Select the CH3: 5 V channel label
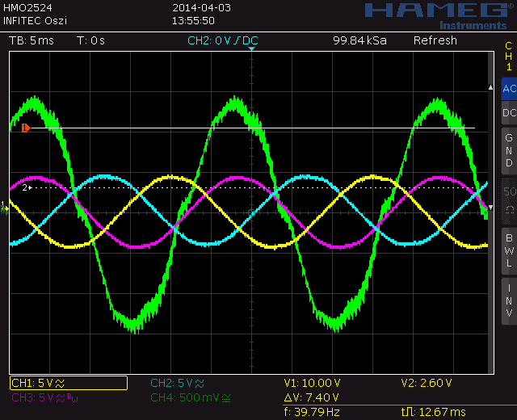The image size is (517, 420). coord(45,398)
